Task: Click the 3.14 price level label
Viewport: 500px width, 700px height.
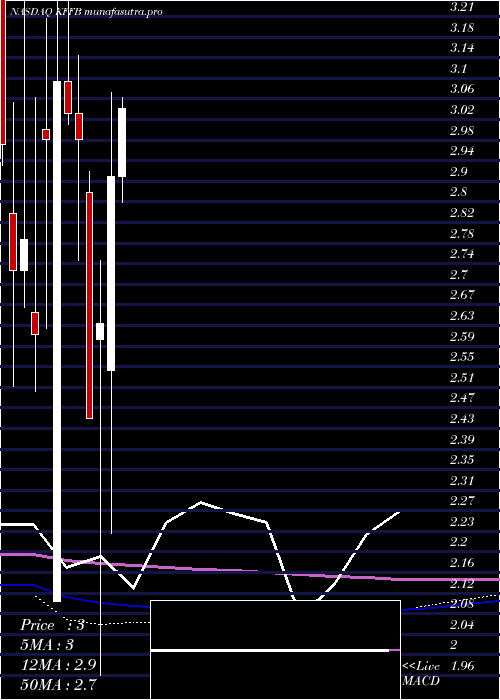Action: point(462,48)
